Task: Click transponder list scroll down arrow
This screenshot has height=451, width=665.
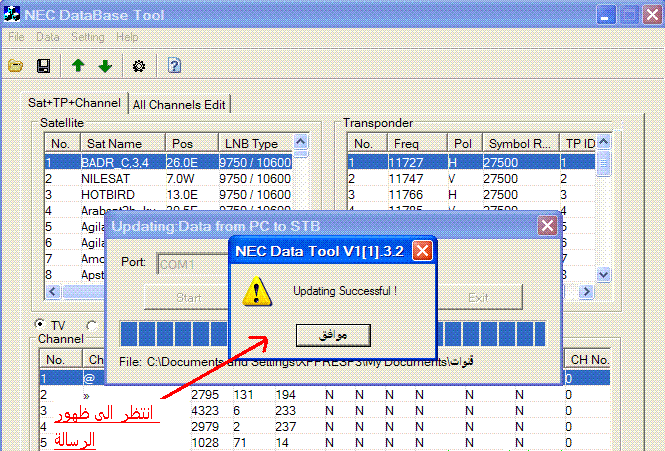Action: click(604, 275)
